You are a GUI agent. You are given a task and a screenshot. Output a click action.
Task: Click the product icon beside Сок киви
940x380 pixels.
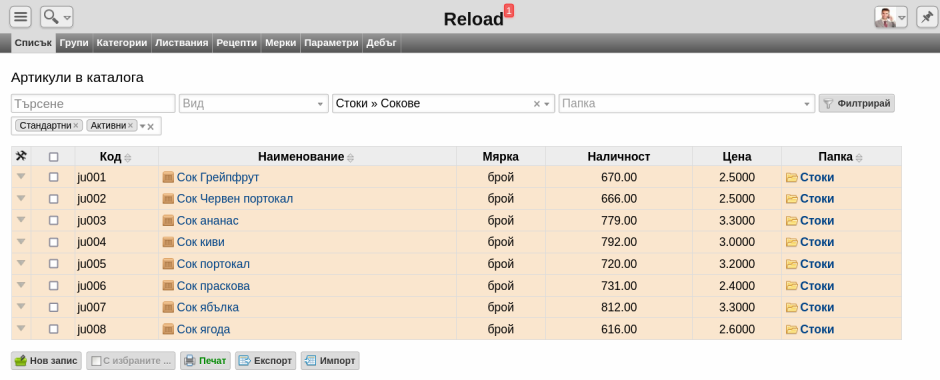(168, 242)
